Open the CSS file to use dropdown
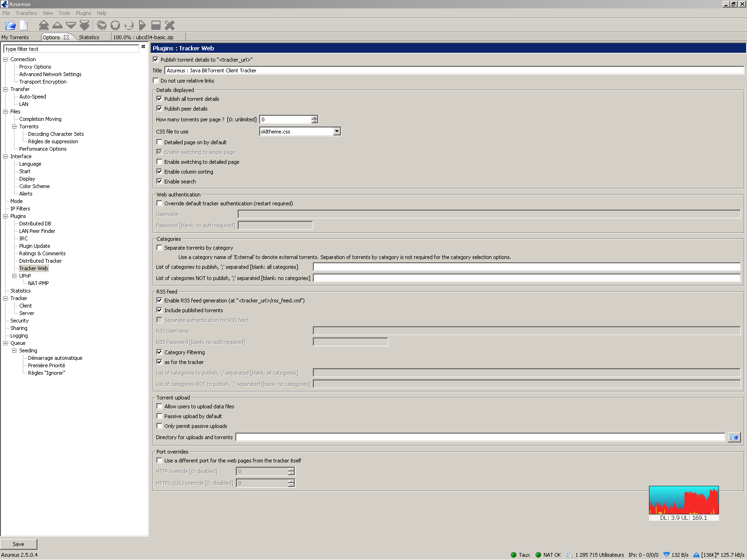Image resolution: width=747 pixels, height=560 pixels. [x=337, y=132]
